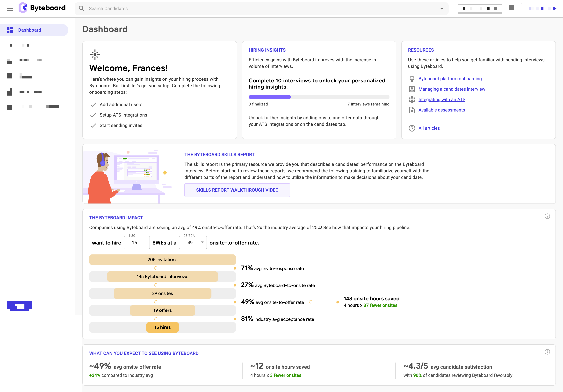This screenshot has height=392, width=563.
Task: Click the Impact section info icon
Action: [x=547, y=216]
